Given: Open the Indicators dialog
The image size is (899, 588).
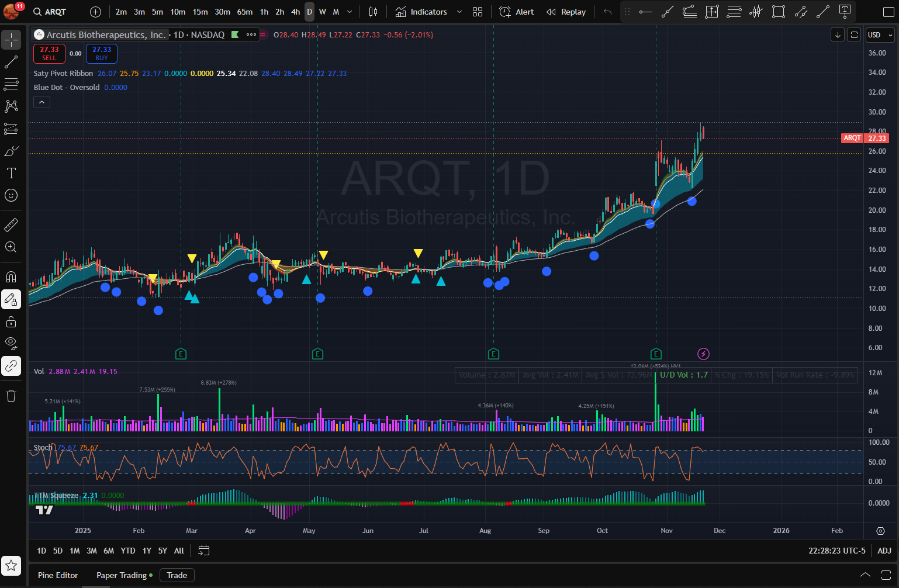Looking at the screenshot, I should click(421, 12).
